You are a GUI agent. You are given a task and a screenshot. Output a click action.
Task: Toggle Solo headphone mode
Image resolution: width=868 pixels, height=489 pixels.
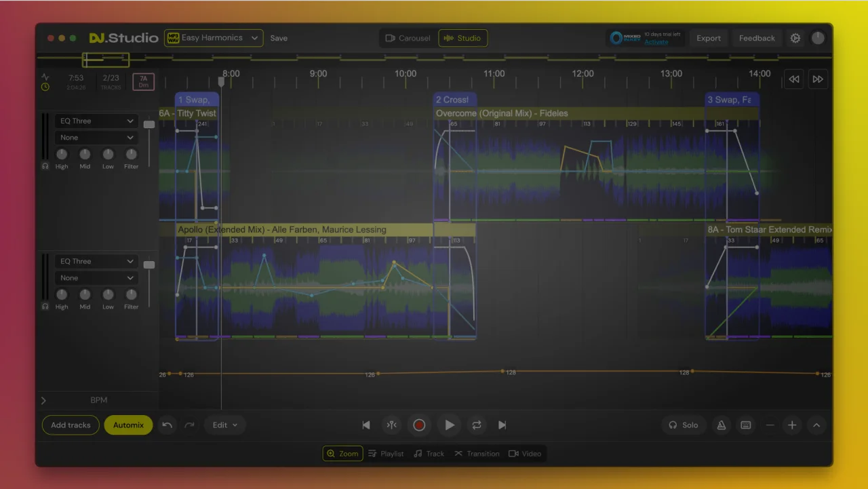click(684, 425)
